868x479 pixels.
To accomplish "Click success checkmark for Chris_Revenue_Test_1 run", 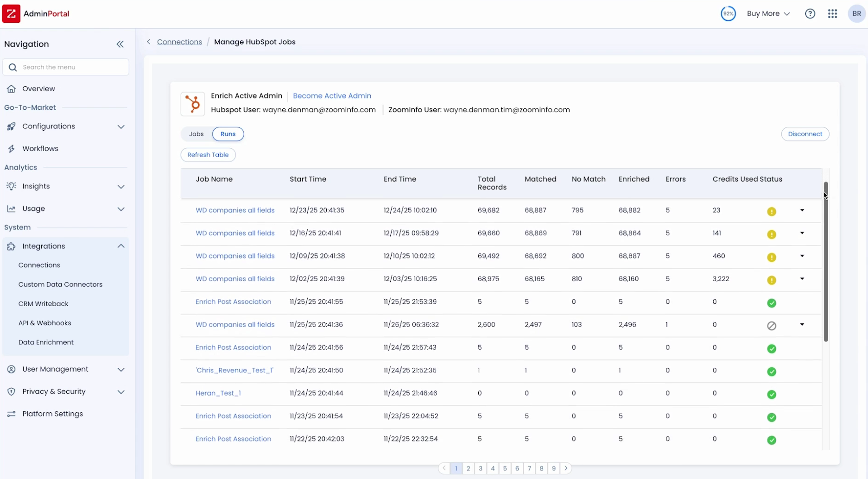I will (771, 372).
